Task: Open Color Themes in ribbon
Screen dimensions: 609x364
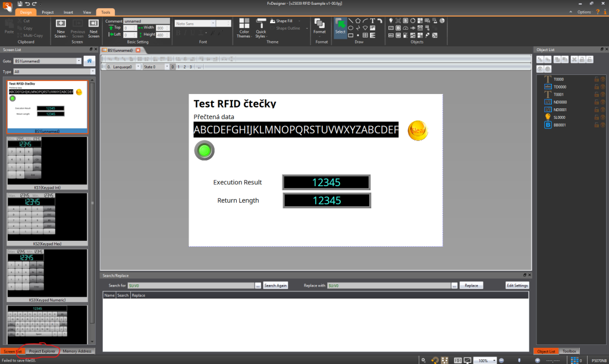Action: tap(244, 27)
